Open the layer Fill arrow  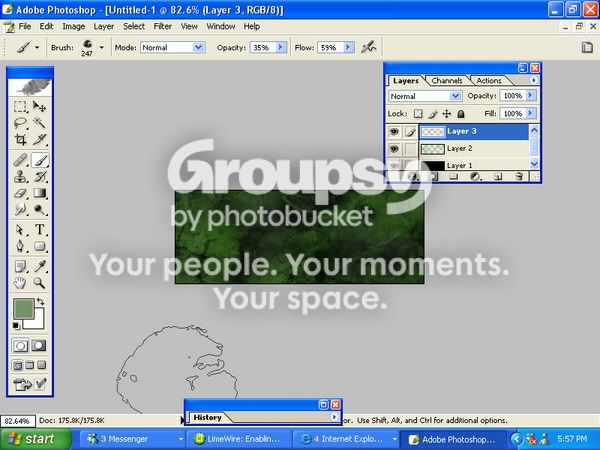(531, 113)
